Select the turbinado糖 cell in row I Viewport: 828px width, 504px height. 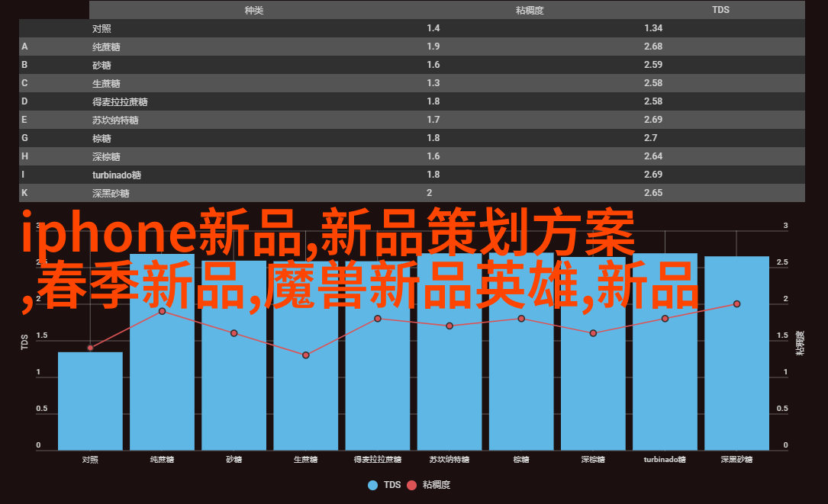[x=117, y=175]
